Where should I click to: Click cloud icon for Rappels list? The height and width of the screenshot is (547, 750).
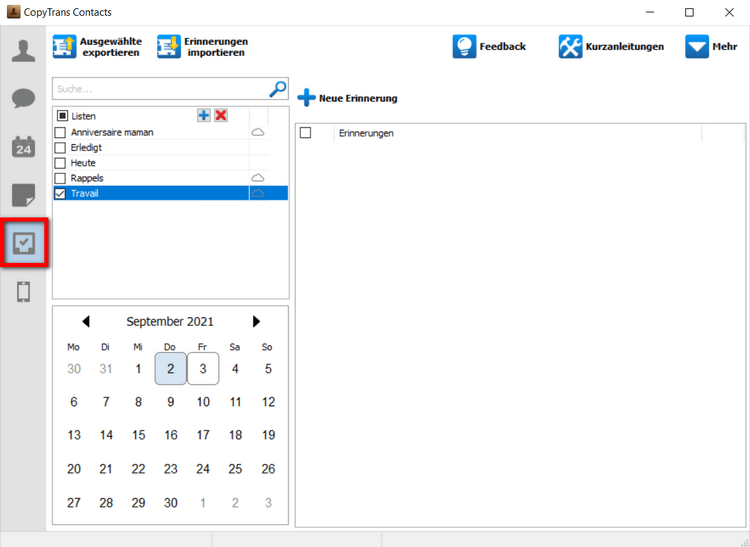click(x=258, y=178)
